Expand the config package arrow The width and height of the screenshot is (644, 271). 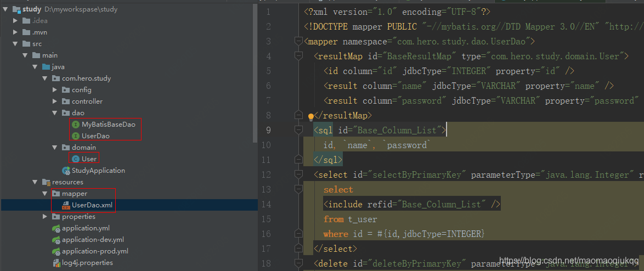55,89
